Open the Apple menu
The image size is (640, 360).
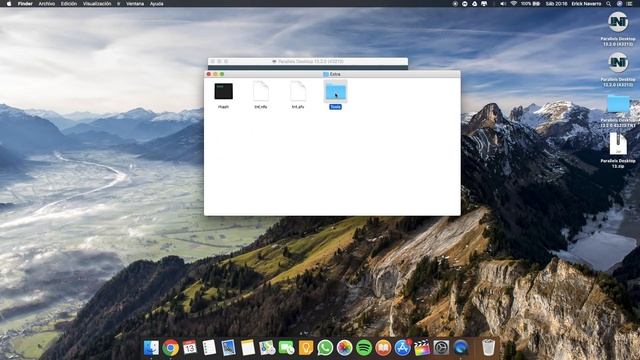click(x=9, y=4)
